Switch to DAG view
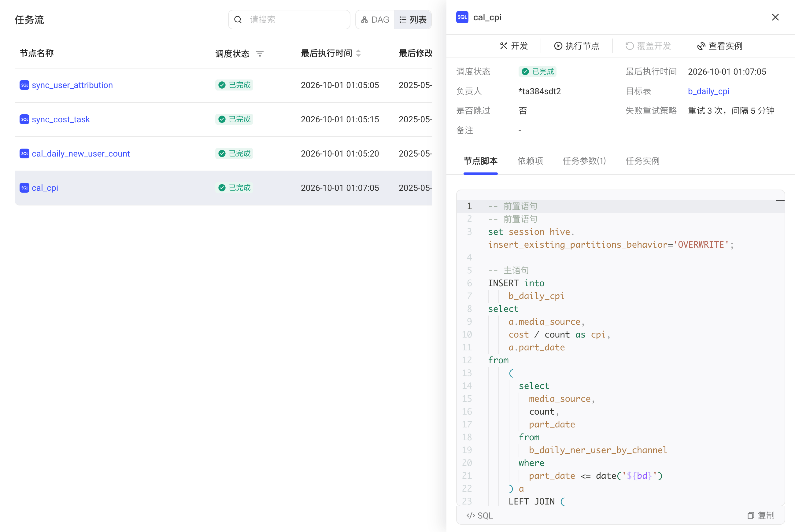This screenshot has width=795, height=532. (375, 20)
